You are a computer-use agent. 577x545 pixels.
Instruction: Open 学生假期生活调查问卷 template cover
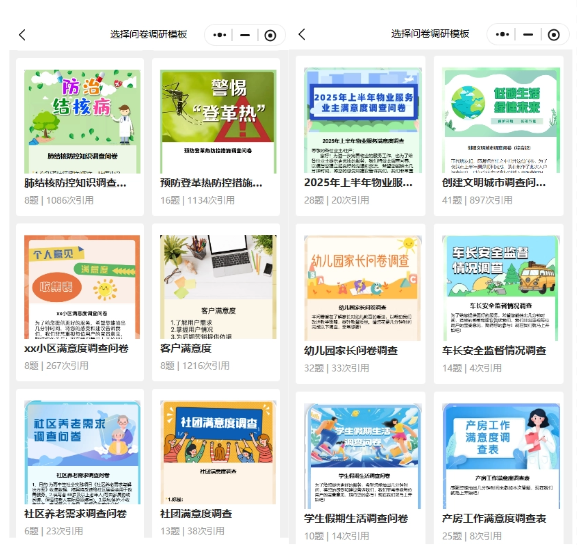pyautogui.click(x=362, y=456)
